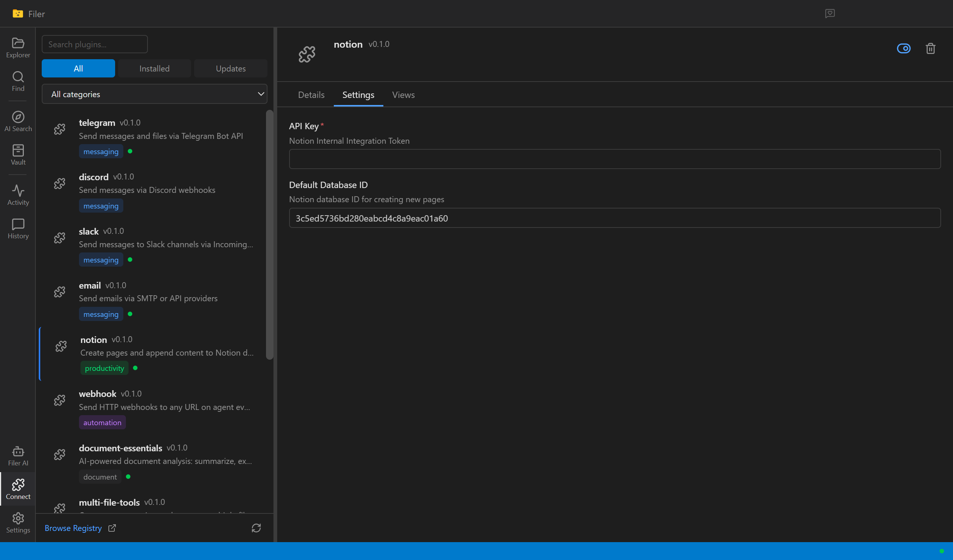The height and width of the screenshot is (560, 953).
Task: Select the telegram plugin title
Action: 97,123
